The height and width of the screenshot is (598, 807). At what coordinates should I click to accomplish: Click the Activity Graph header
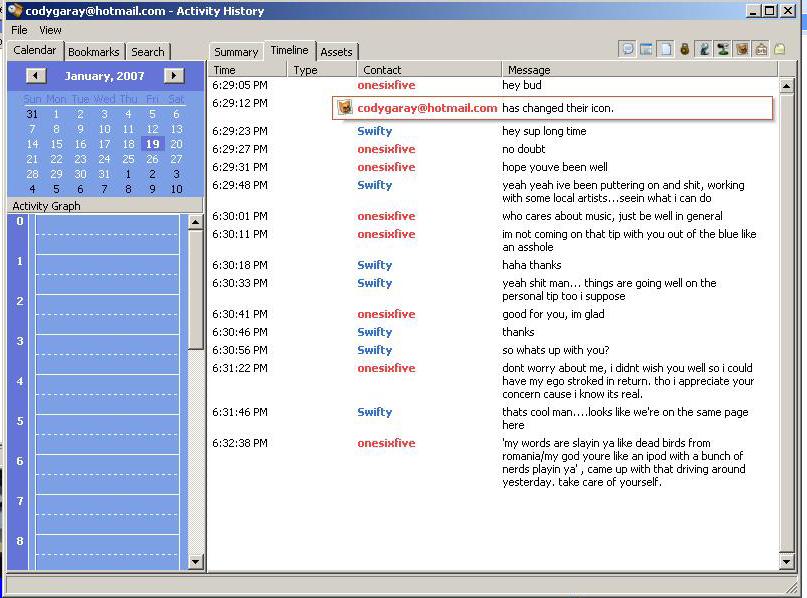click(105, 206)
